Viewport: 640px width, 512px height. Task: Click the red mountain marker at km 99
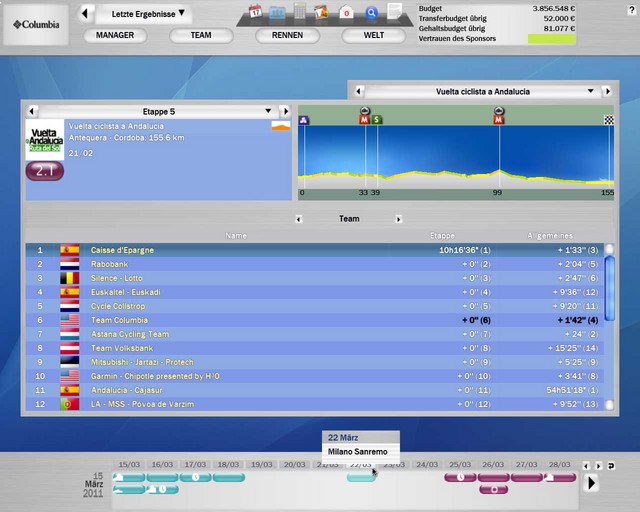[498, 120]
